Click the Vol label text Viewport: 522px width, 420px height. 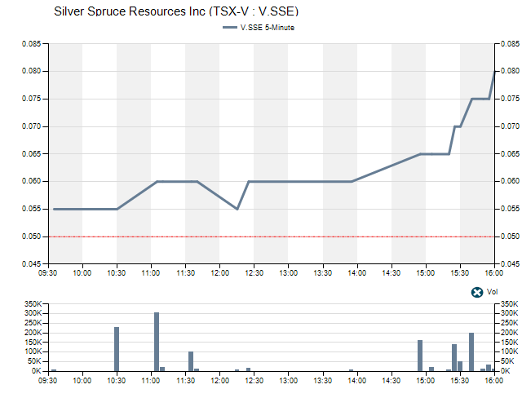click(x=492, y=292)
